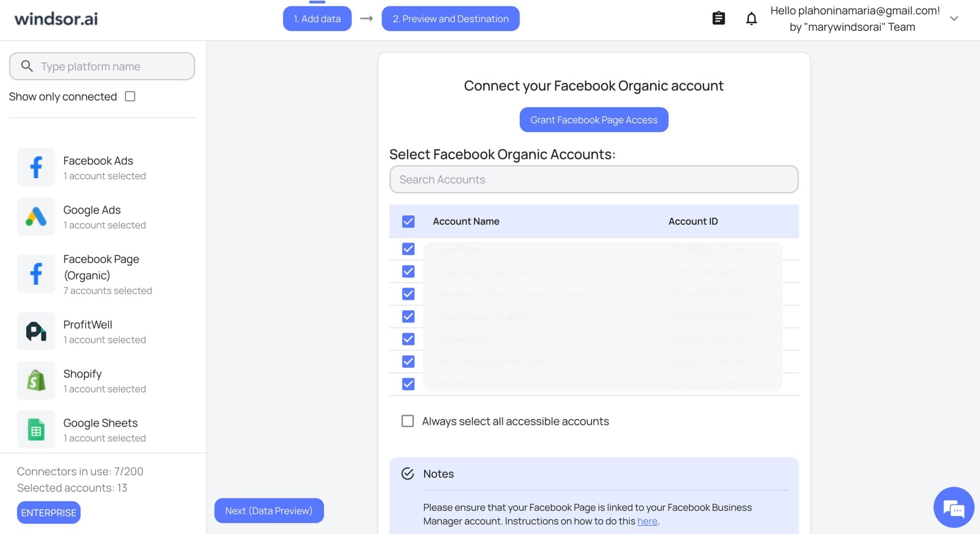Uncheck the Messenger Bot for a Saas Company checkbox
980x534 pixels.
pyautogui.click(x=408, y=294)
